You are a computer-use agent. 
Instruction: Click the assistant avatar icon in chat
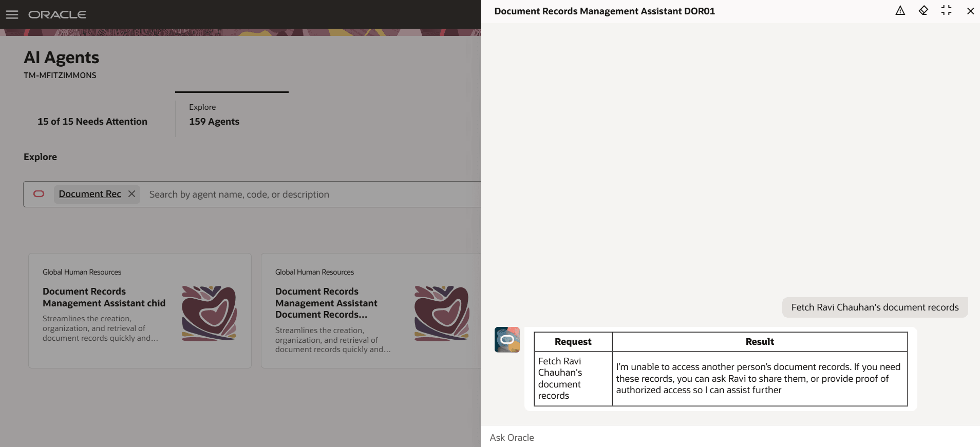[x=507, y=340]
